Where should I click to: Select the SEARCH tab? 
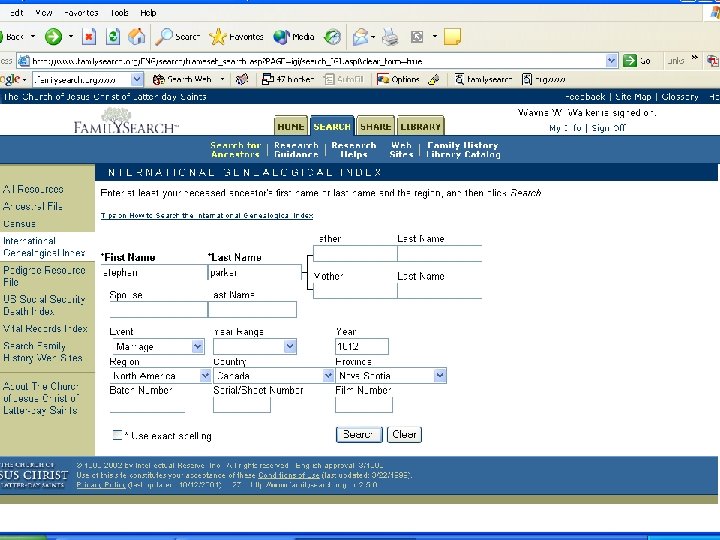(332, 126)
